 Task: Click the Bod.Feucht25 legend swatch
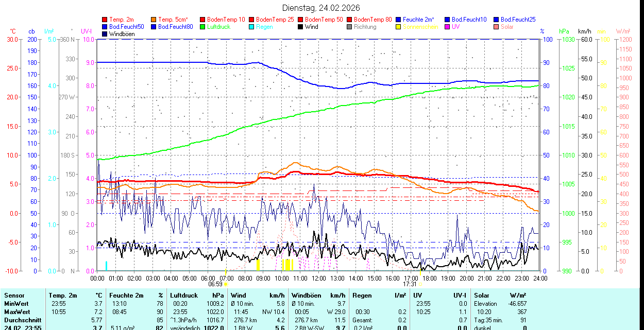[x=496, y=20]
